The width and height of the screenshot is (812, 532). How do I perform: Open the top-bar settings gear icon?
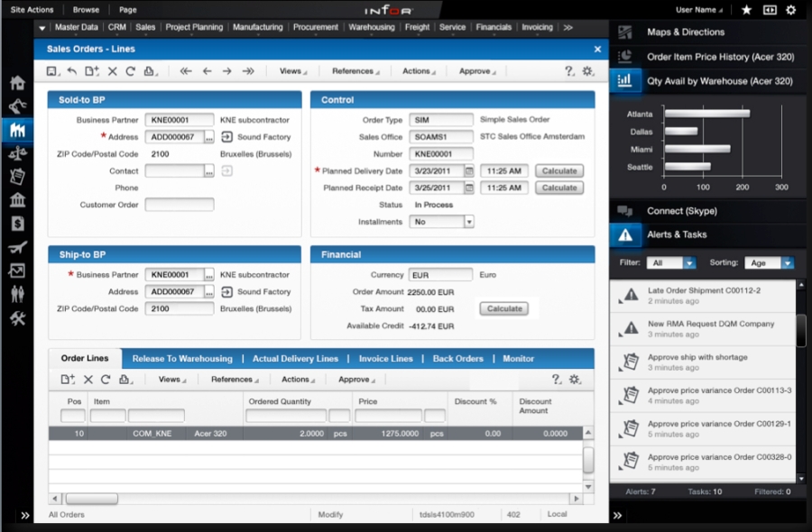click(790, 10)
